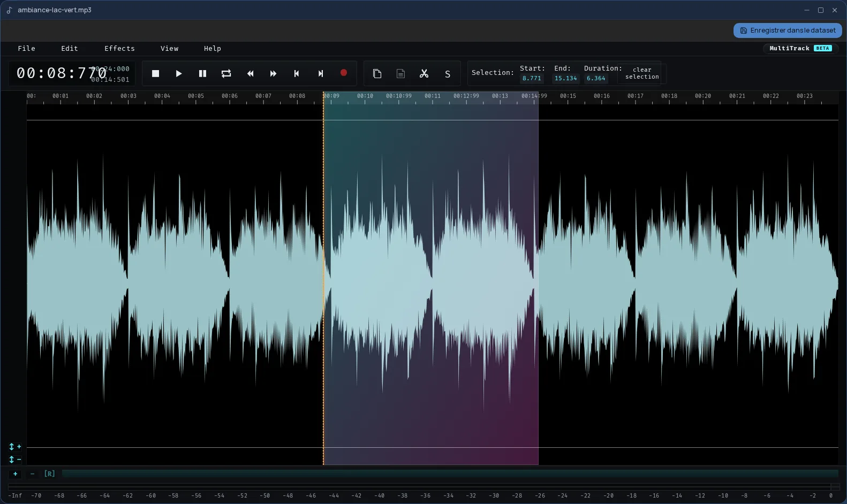Open the View menu

pos(169,48)
